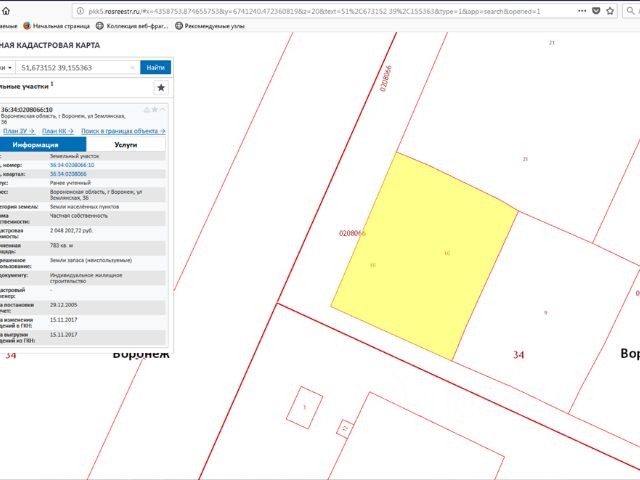Click the parcel 9 label on the map

pyautogui.click(x=546, y=313)
